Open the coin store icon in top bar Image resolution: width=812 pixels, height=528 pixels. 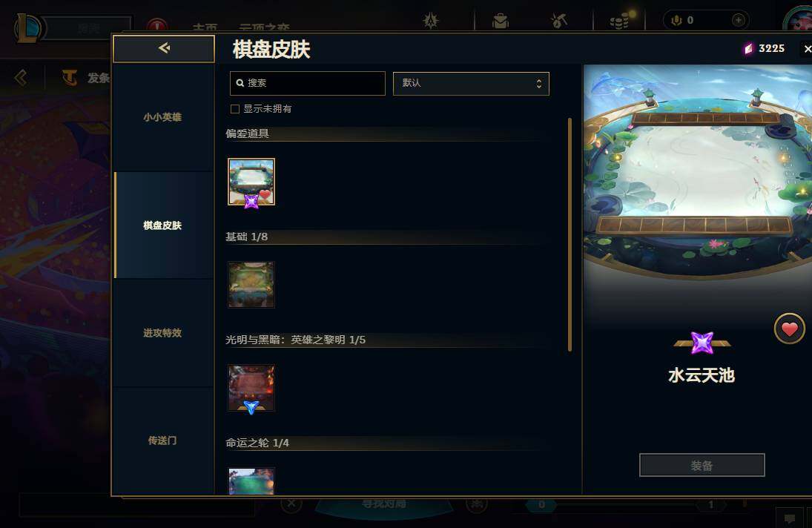pyautogui.click(x=620, y=21)
